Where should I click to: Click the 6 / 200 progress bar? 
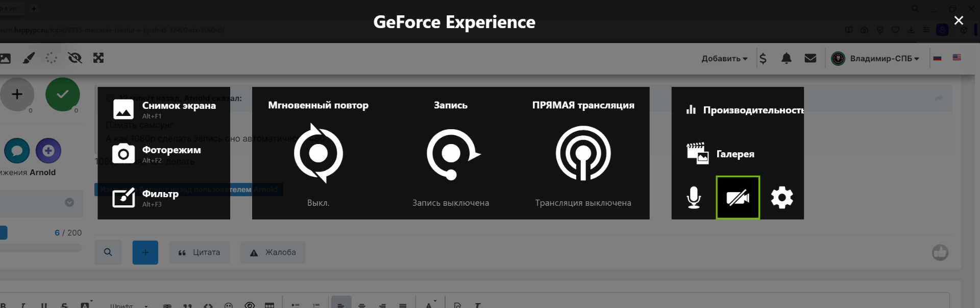[x=41, y=248]
